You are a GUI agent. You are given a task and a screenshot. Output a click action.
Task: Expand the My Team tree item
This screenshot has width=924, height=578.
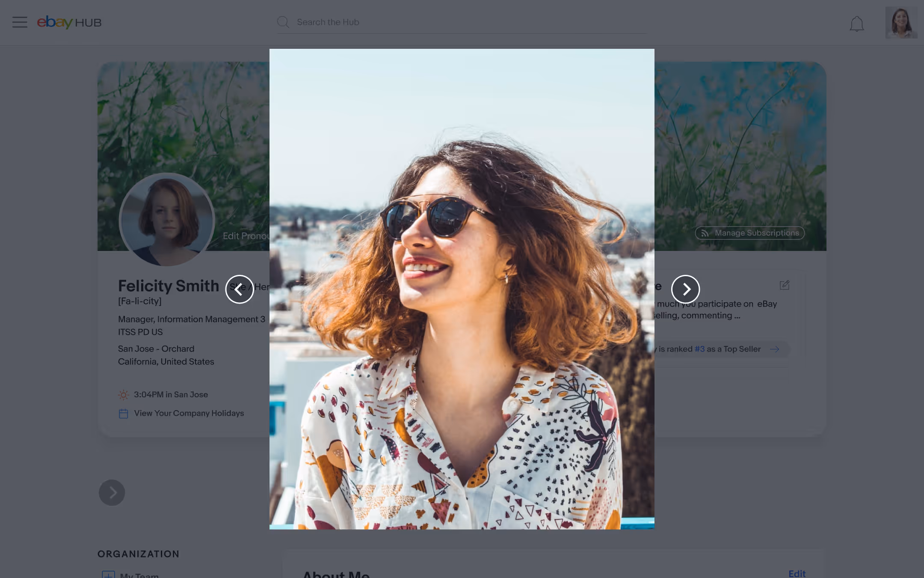coord(108,575)
